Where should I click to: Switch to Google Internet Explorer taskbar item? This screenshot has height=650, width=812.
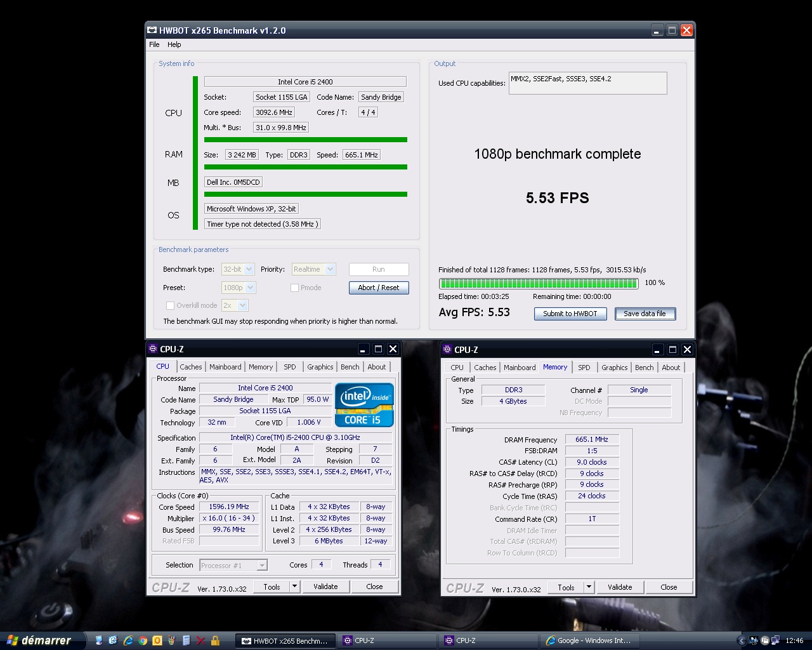(x=589, y=640)
